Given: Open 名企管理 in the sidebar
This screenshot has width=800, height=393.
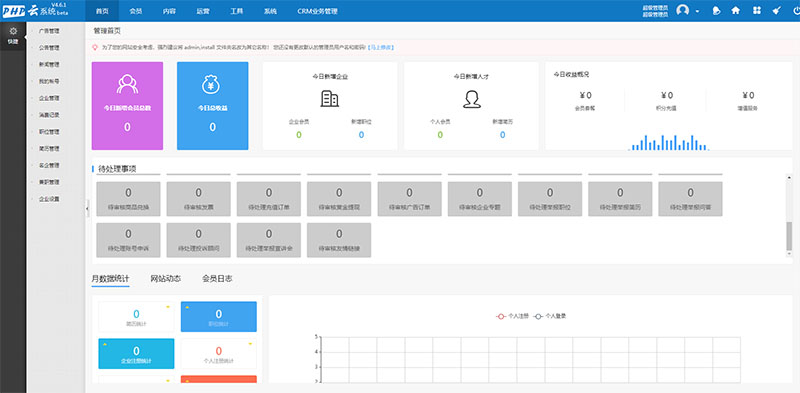Looking at the screenshot, I should (x=49, y=165).
